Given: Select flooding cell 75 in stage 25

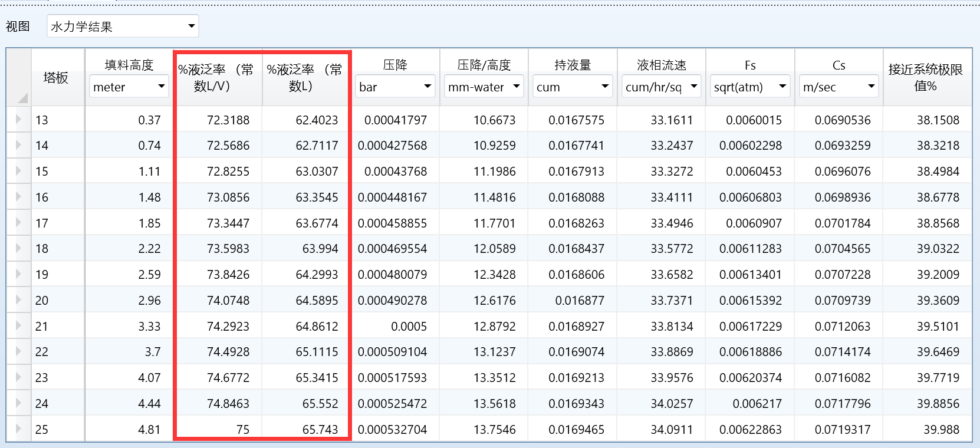Looking at the screenshot, I should pyautogui.click(x=218, y=429).
